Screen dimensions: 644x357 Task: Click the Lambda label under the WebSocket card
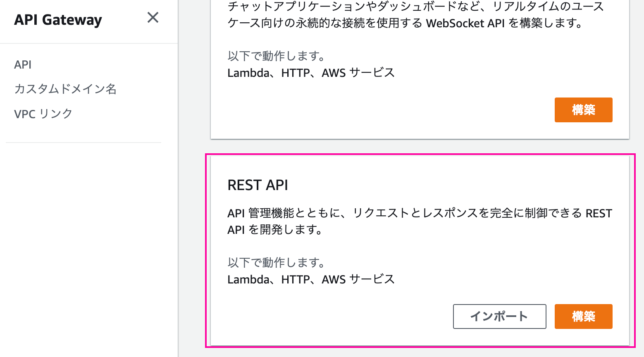[x=248, y=72]
